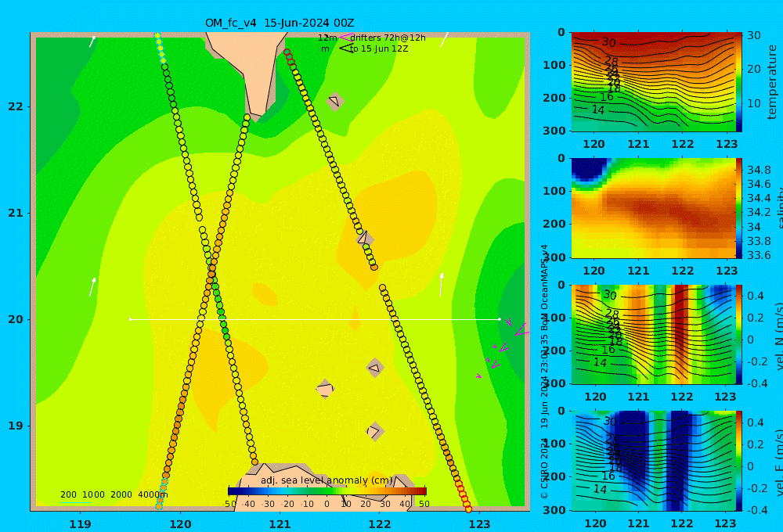This screenshot has width=783, height=532.
Task: Click the -0.4 tick on the vel. N color bar
Action: coord(756,383)
